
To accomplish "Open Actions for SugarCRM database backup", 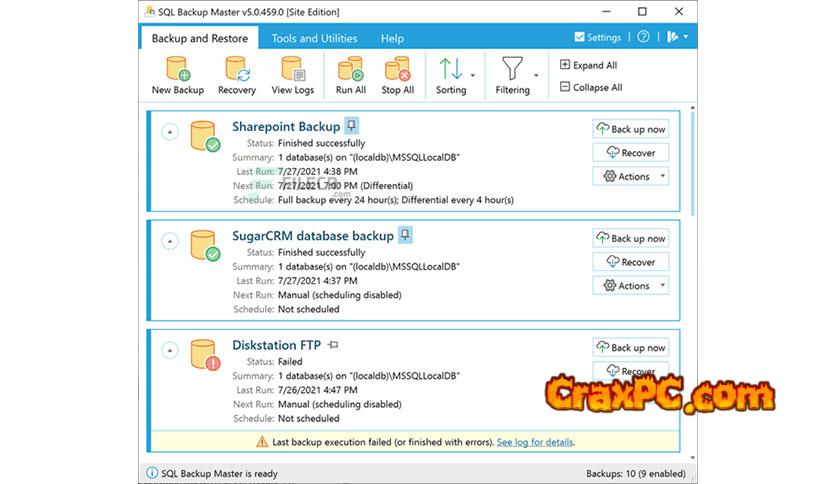I will pos(631,285).
